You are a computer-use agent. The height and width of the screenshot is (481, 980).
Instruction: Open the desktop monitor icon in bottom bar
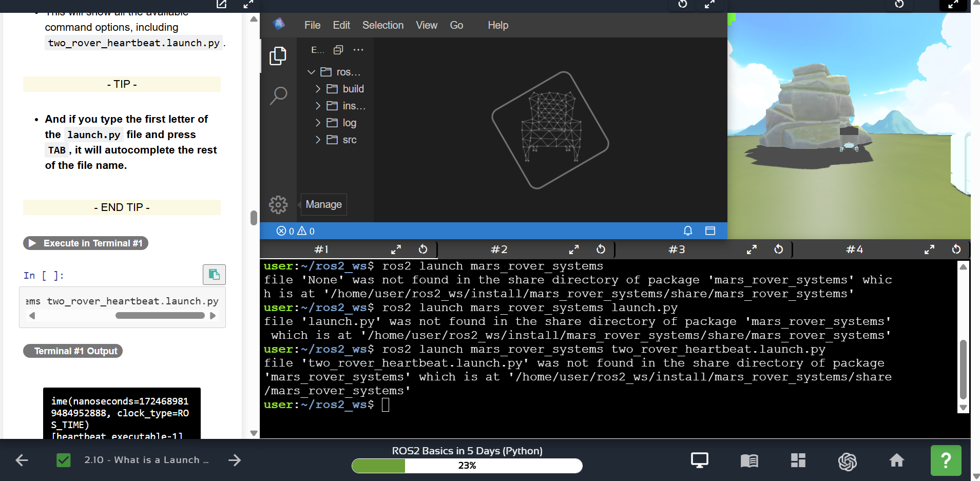tap(699, 460)
